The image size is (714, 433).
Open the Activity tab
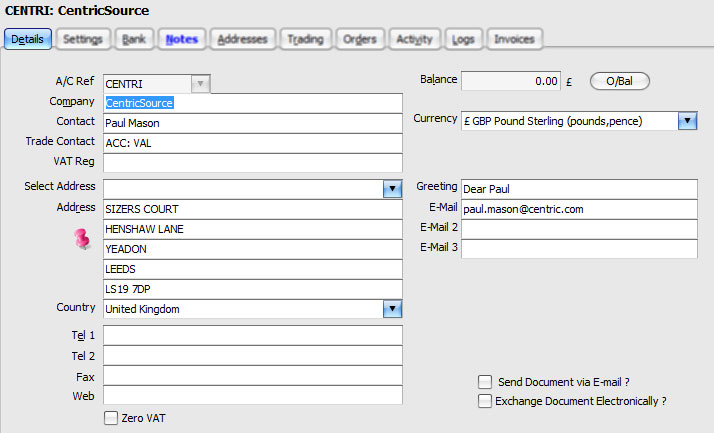point(414,39)
